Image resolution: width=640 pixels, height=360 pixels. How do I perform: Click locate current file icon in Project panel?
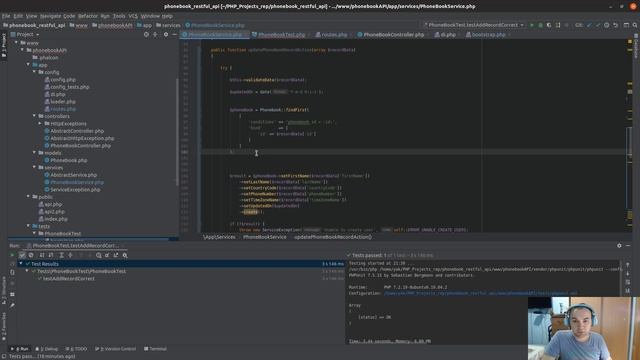click(146, 35)
